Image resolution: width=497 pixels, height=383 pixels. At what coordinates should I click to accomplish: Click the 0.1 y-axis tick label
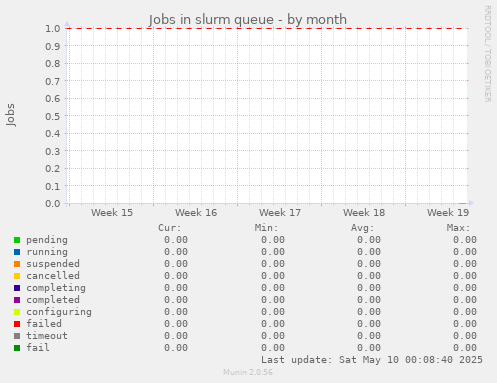coord(53,186)
